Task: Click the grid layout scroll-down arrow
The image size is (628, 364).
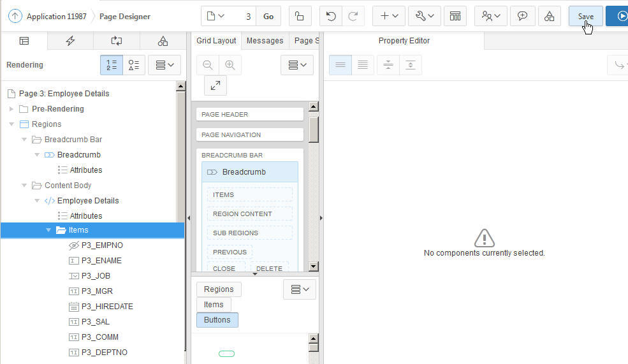Action: (314, 266)
